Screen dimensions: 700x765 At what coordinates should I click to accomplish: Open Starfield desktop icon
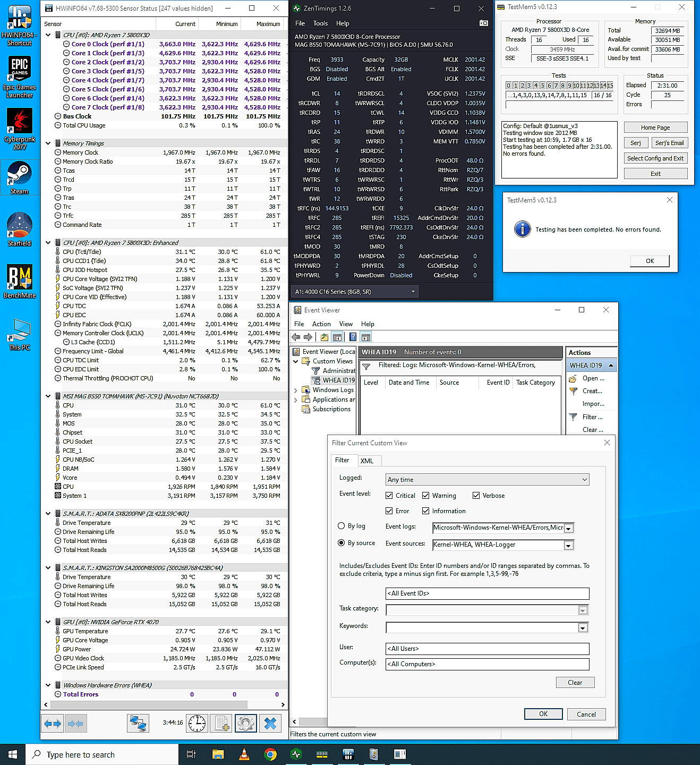tap(20, 229)
